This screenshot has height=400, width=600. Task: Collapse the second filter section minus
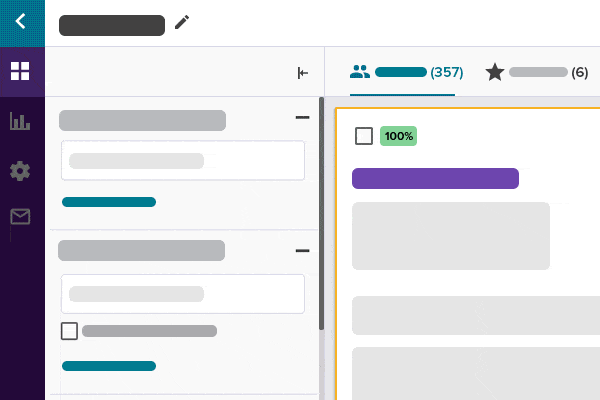tap(302, 250)
